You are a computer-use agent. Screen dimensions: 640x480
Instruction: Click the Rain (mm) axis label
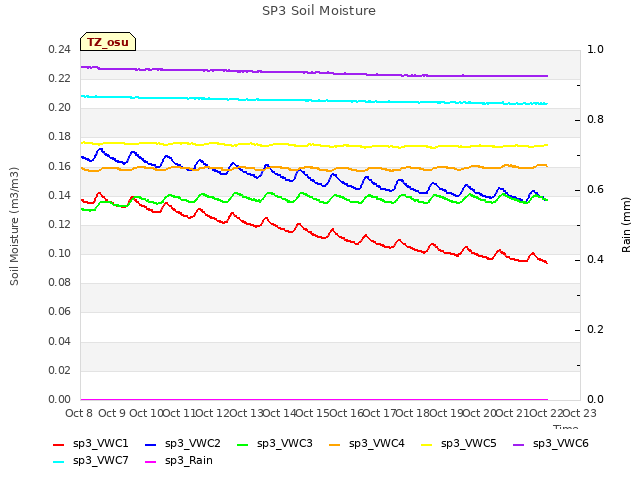(626, 225)
